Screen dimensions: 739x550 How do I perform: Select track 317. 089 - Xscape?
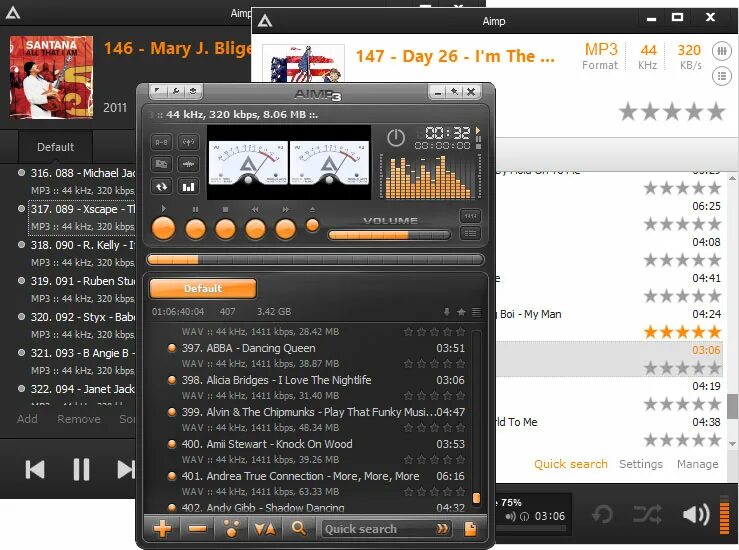[82, 218]
